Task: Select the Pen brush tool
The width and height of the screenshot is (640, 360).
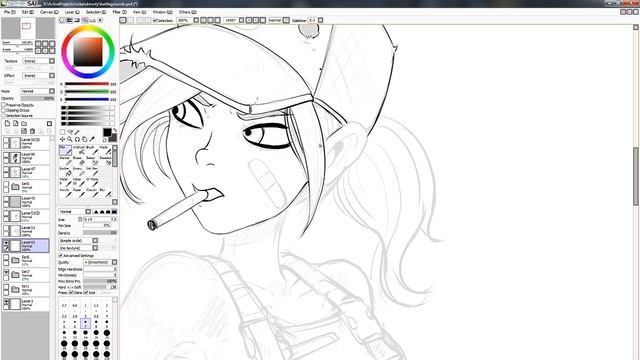Action: (66, 150)
